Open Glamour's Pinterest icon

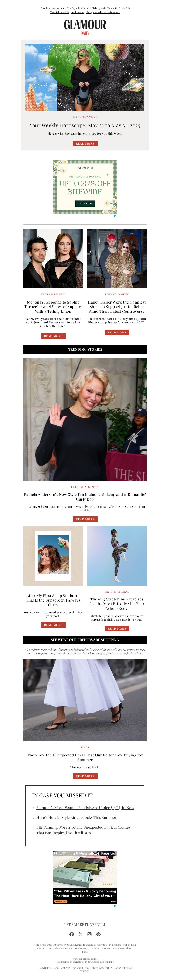(x=98, y=934)
